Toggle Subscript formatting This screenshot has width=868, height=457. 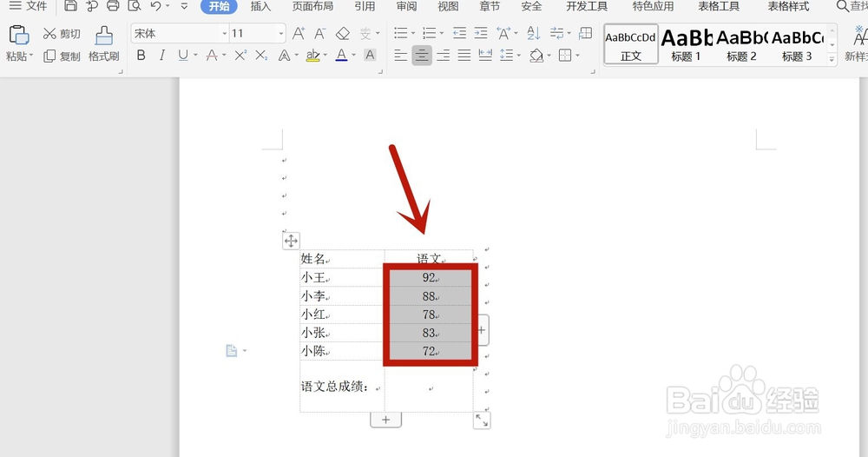[261, 55]
